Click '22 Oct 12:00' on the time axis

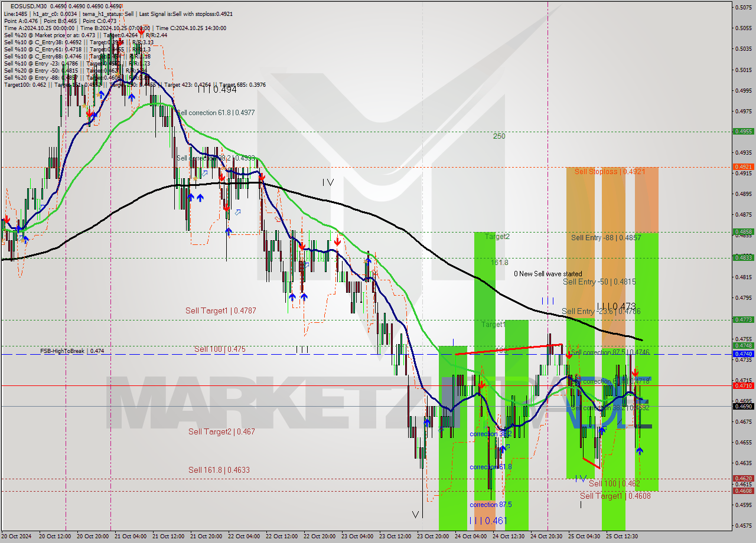(281, 537)
